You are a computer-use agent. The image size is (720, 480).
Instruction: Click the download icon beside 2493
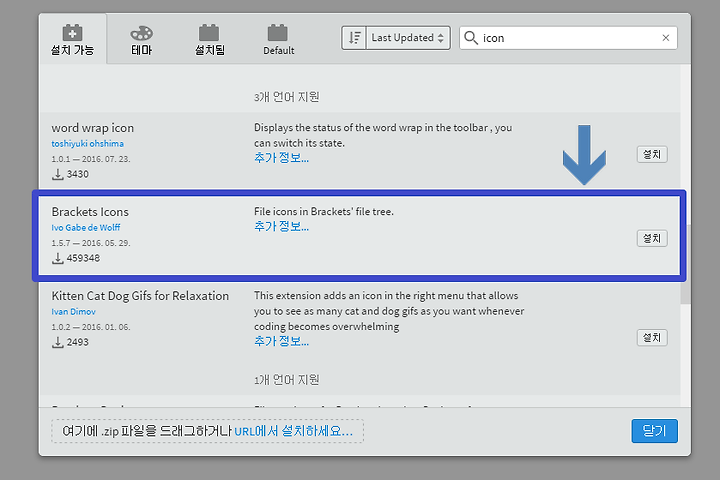57,343
